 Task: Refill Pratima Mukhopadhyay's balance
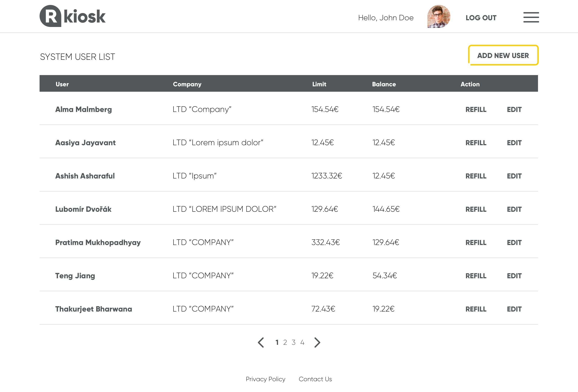(476, 243)
